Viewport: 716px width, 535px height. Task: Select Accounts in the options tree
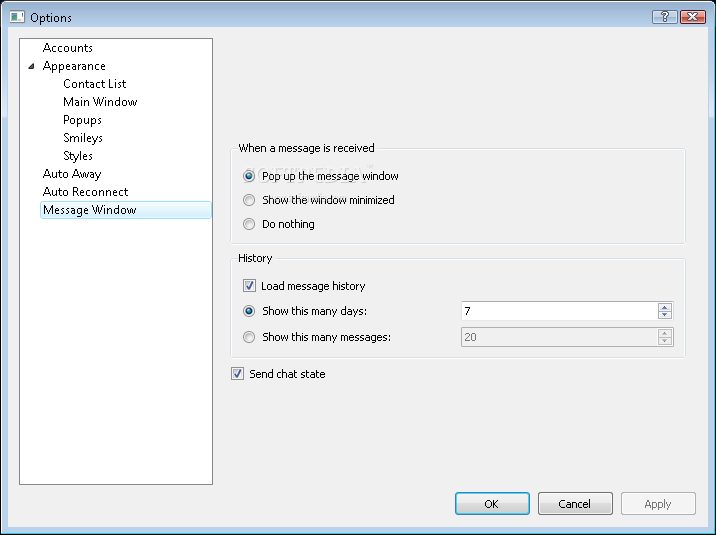68,48
